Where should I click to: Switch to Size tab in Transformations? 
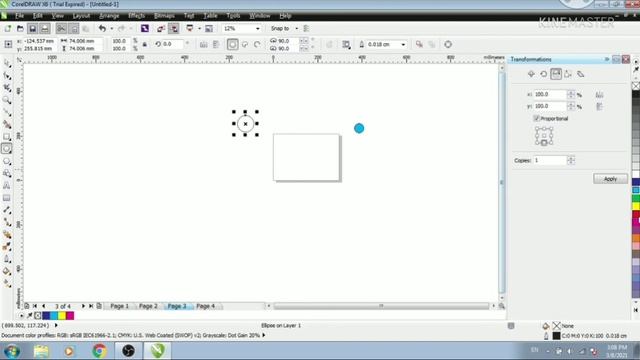(568, 74)
